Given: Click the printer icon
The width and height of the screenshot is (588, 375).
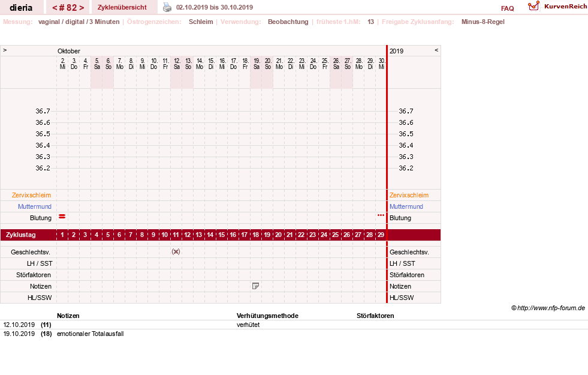Looking at the screenshot, I should coord(167,7).
